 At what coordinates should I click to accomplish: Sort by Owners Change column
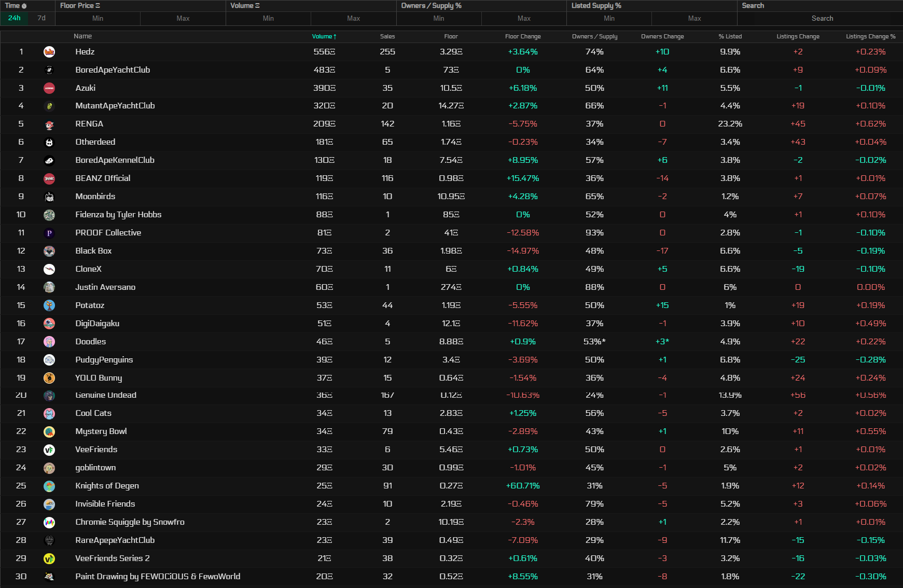662,36
